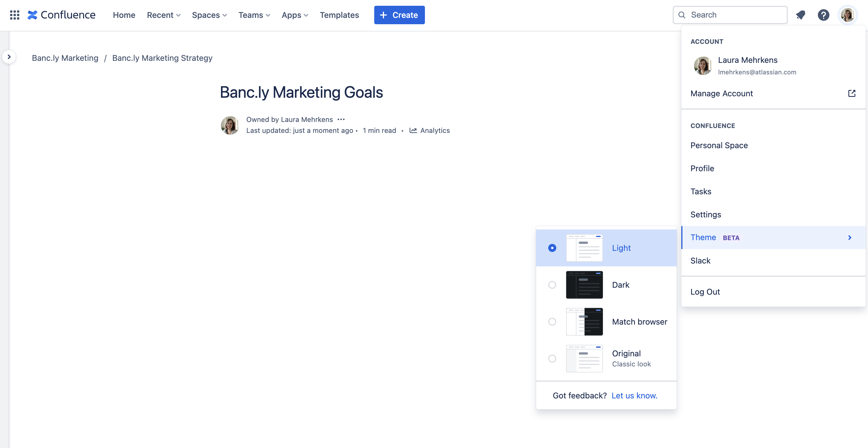Image resolution: width=868 pixels, height=448 pixels.
Task: Click the Create button
Action: pyautogui.click(x=399, y=15)
